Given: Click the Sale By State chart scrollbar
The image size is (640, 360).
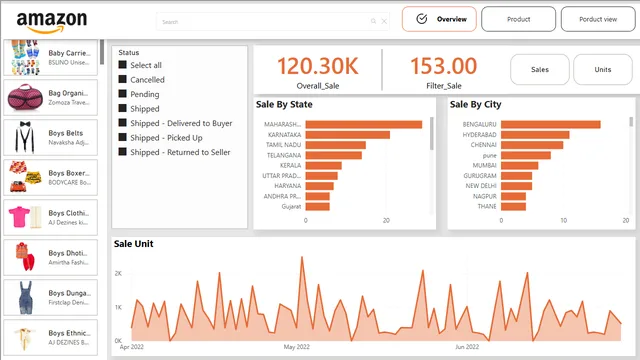Looking at the screenshot, I should [431, 133].
